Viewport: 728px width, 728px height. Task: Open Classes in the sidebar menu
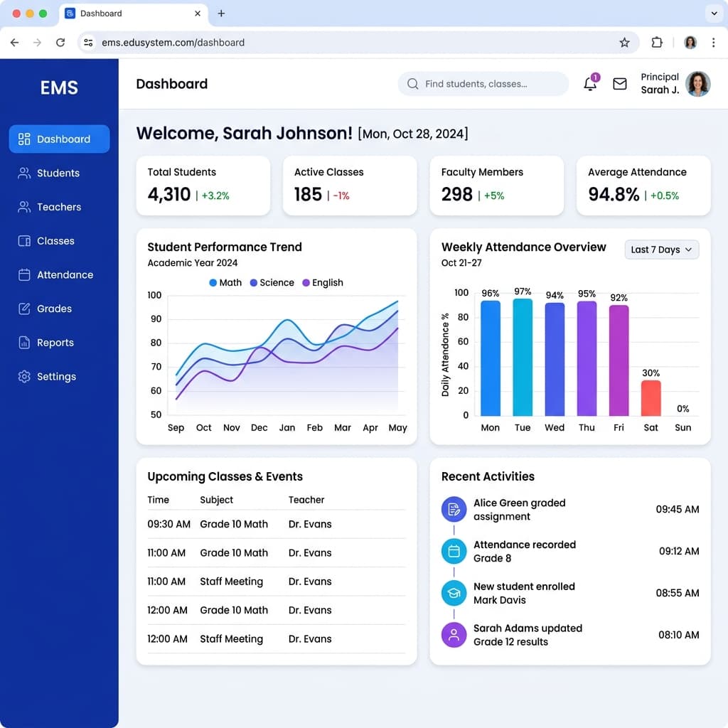[60, 240]
